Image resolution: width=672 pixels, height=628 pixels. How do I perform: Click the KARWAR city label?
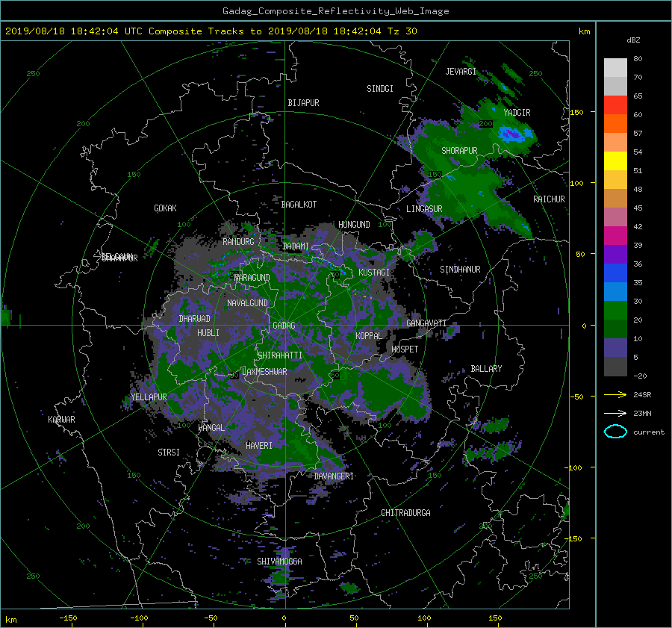[x=61, y=420]
